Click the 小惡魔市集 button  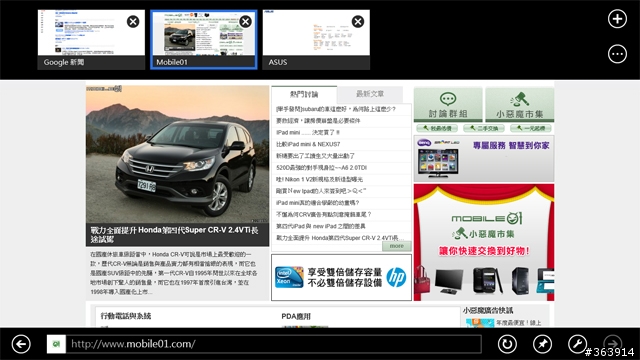click(520, 104)
